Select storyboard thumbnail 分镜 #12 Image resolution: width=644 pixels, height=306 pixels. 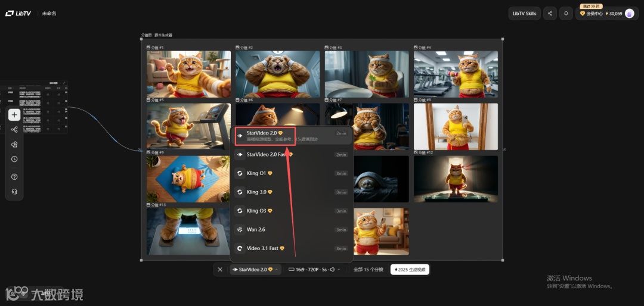(456, 179)
